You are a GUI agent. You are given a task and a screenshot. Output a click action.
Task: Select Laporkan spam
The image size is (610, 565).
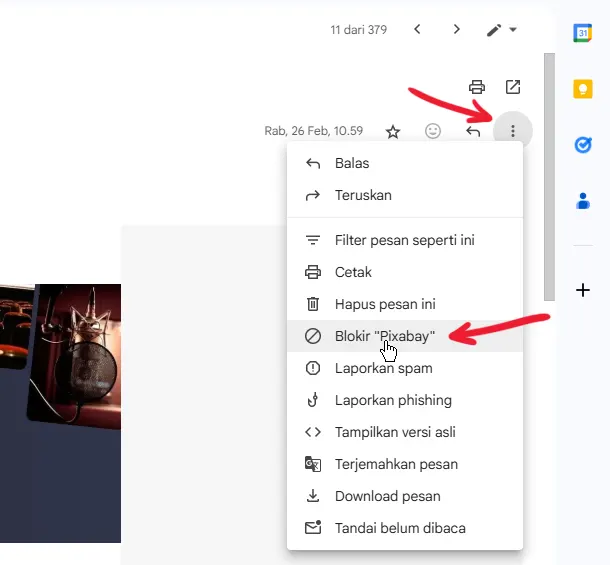(x=405, y=368)
